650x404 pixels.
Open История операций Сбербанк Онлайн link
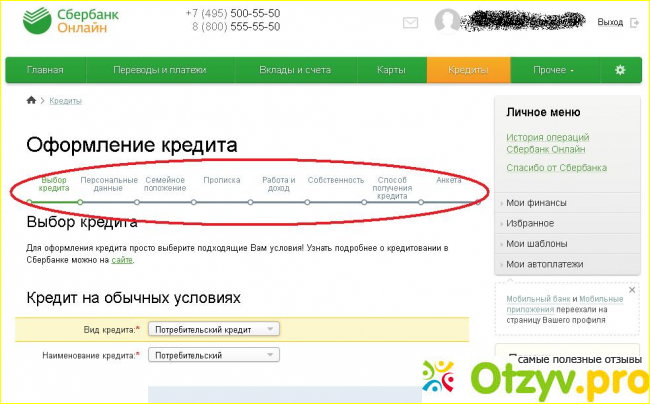547,143
